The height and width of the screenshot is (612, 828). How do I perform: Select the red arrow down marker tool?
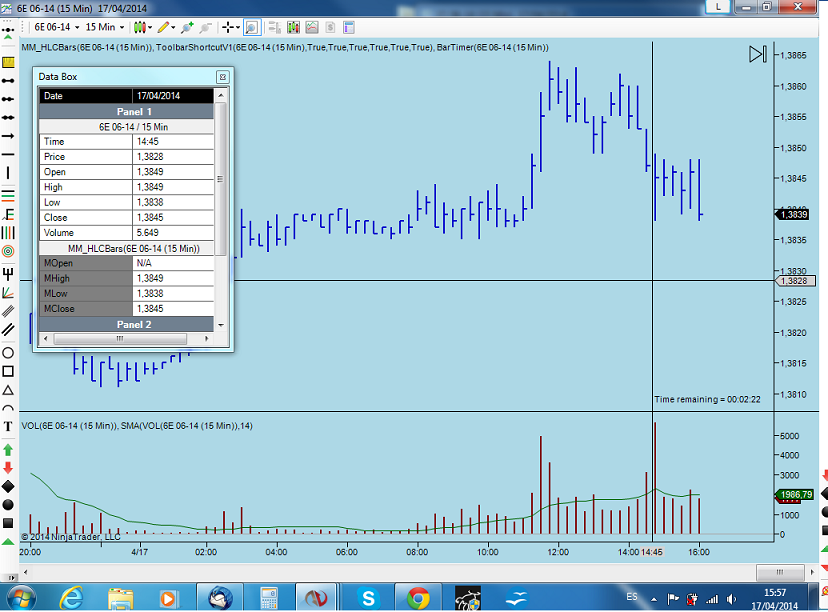[x=8, y=467]
